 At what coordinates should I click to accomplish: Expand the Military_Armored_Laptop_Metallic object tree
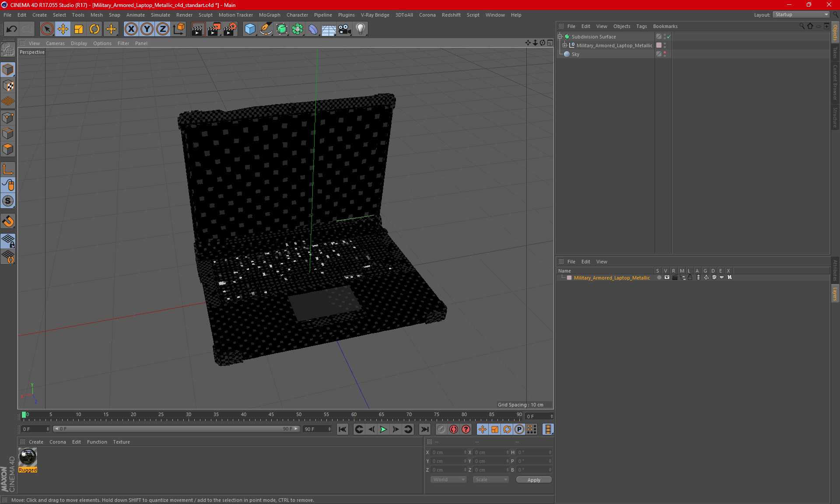point(565,45)
